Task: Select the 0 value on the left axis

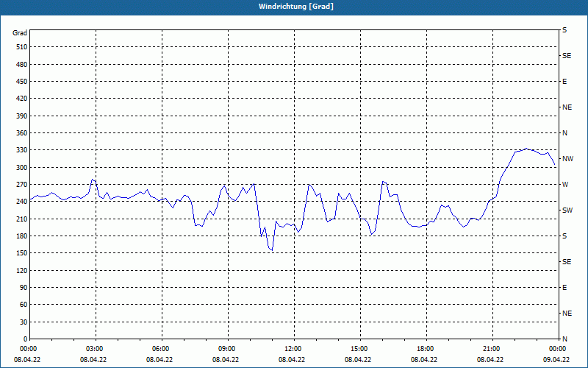Action: 26,339
